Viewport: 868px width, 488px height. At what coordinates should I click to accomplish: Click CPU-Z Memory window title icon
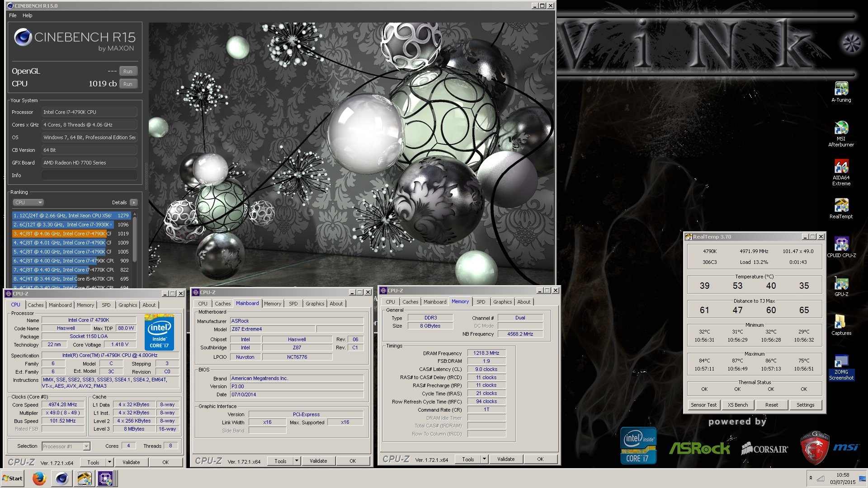(x=383, y=291)
